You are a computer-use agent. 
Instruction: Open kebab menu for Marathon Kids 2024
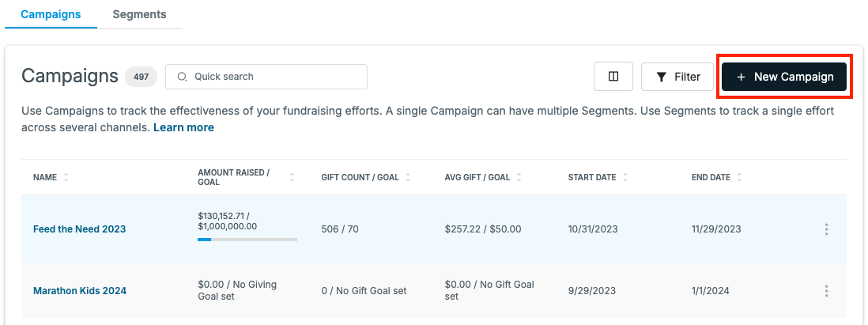pos(826,291)
